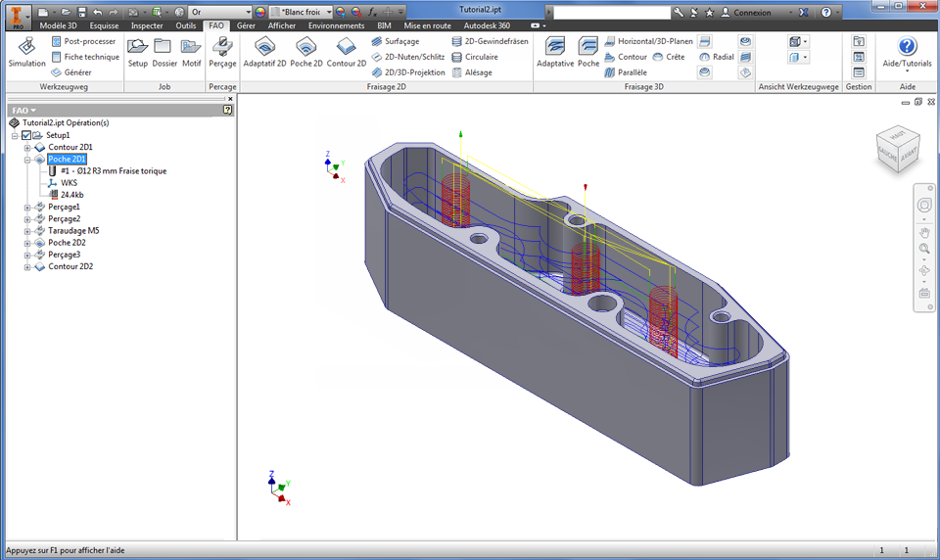Expand Taraudage M5 tree node

tap(27, 231)
